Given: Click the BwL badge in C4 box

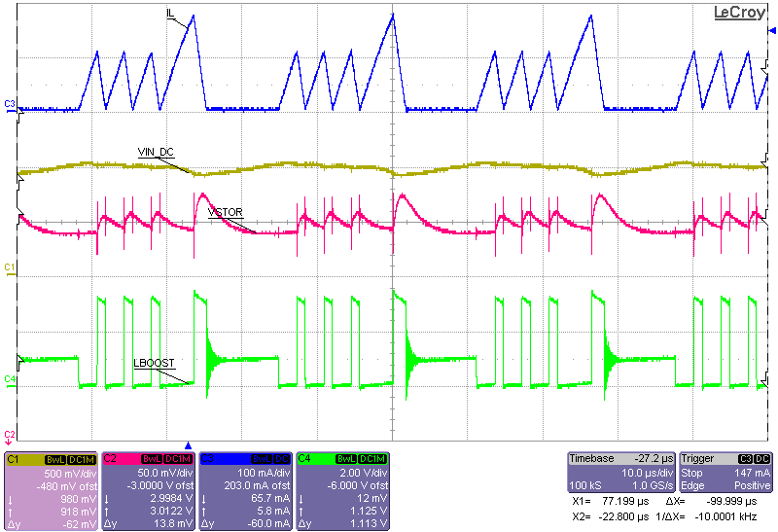Looking at the screenshot, I should point(346,460).
